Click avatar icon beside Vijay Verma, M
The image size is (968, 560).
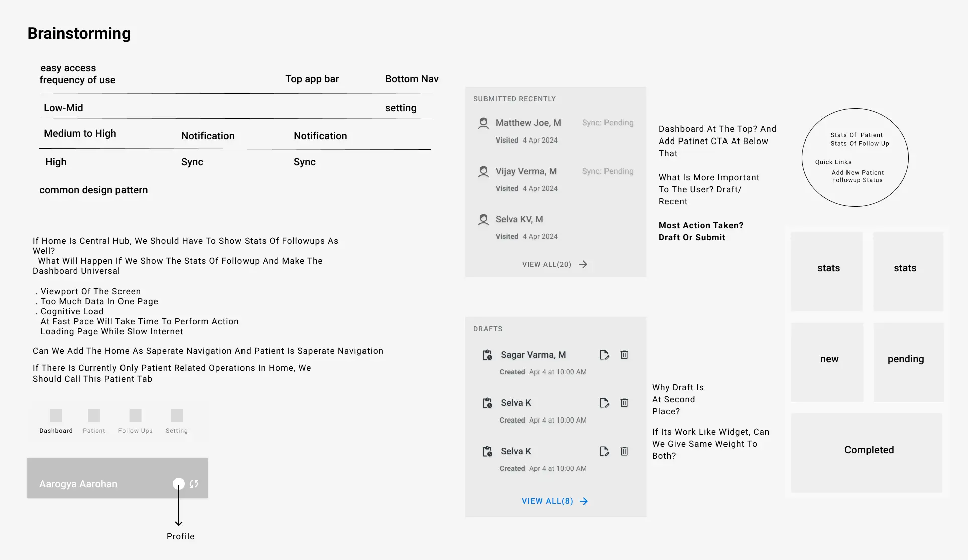pyautogui.click(x=483, y=172)
